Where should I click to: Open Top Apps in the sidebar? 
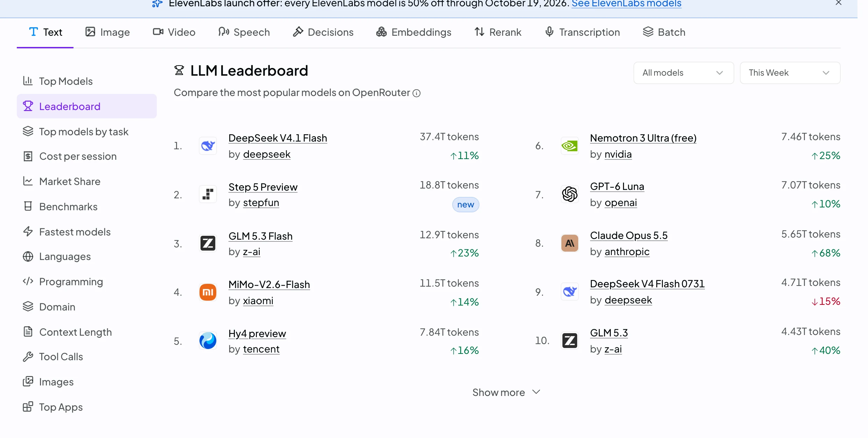coord(87,407)
